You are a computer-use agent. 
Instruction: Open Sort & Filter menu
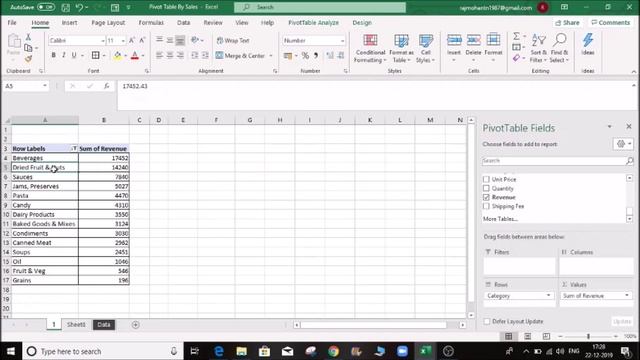click(x=538, y=49)
